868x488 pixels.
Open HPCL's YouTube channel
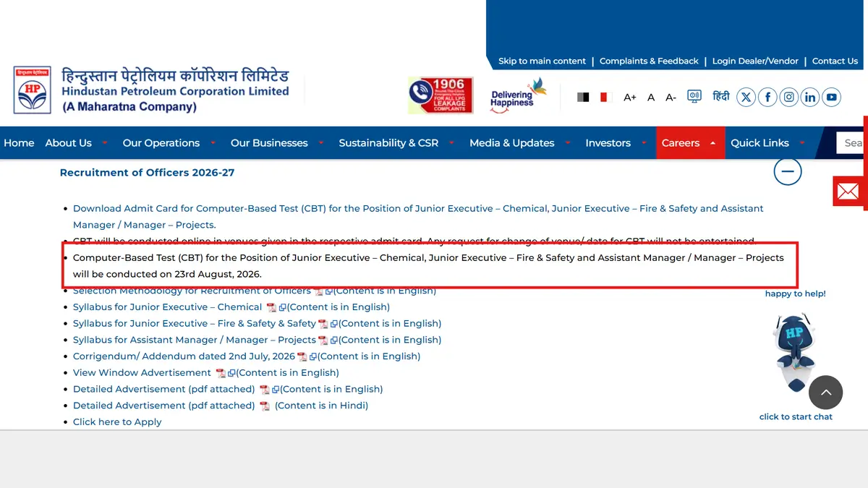[832, 97]
